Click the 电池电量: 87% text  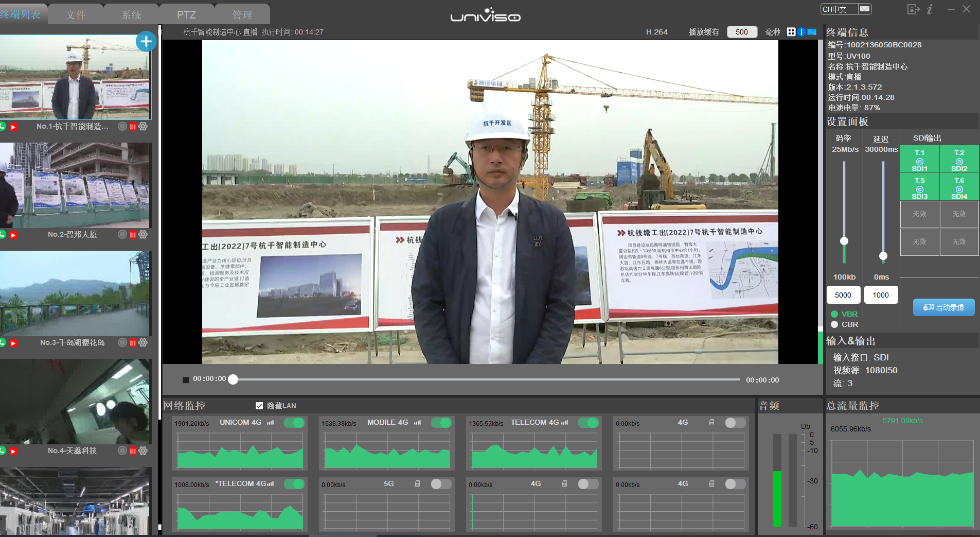coord(854,108)
